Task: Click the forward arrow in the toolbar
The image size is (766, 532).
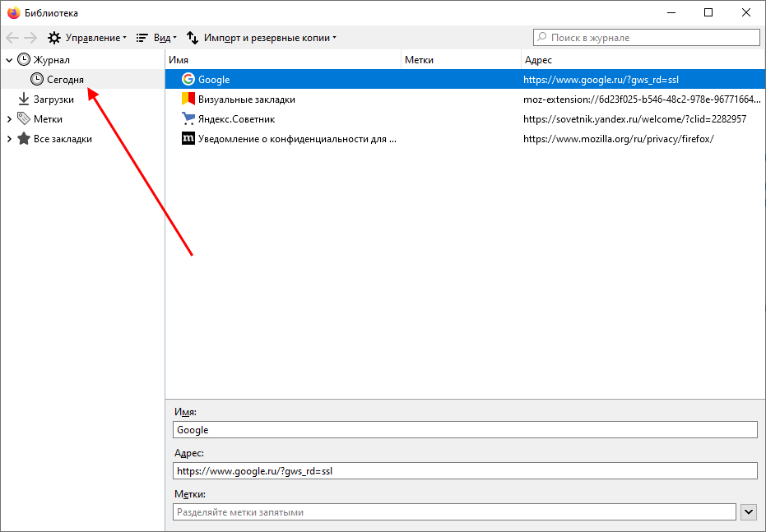Action: click(x=30, y=38)
